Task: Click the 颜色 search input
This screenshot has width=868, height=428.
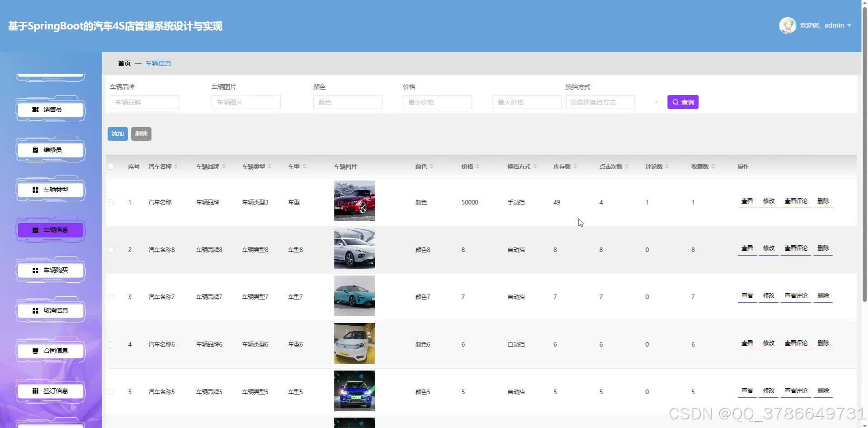Action: click(348, 102)
